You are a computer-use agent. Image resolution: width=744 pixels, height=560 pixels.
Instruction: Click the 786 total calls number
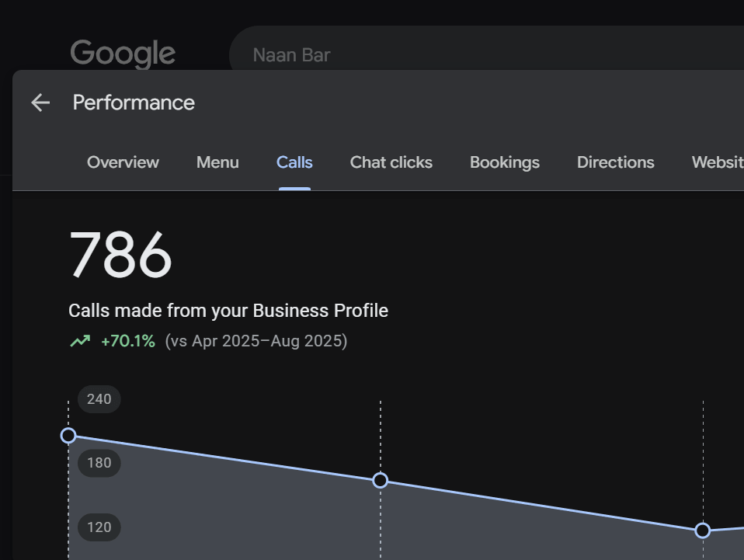pyautogui.click(x=120, y=255)
